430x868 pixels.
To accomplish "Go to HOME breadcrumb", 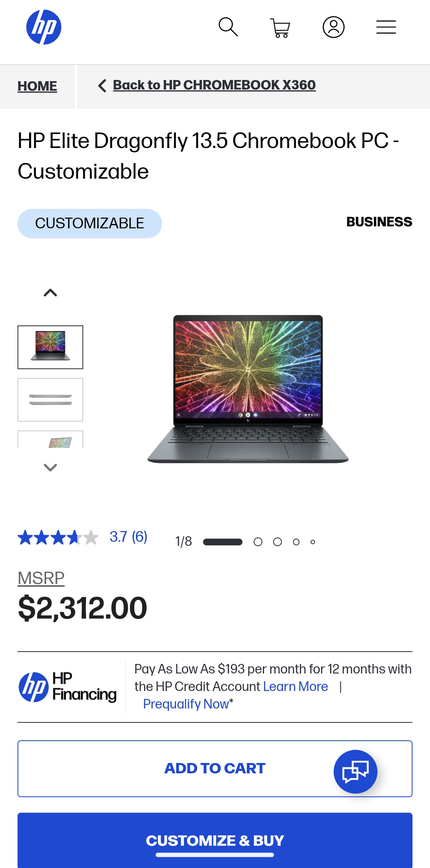I will 37,86.
